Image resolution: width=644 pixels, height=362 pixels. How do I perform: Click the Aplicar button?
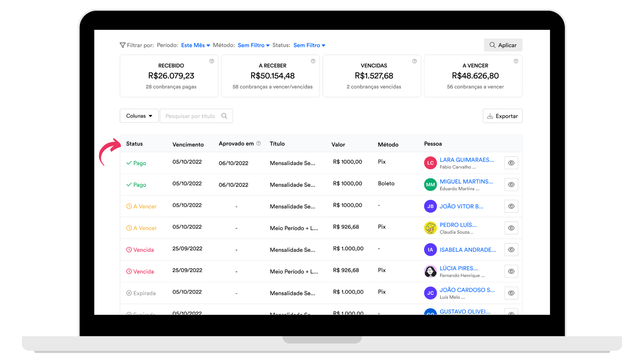point(503,45)
